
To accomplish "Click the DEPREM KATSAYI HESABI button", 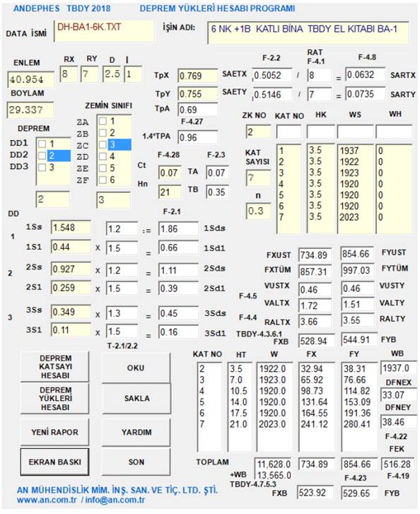I will point(54,367).
